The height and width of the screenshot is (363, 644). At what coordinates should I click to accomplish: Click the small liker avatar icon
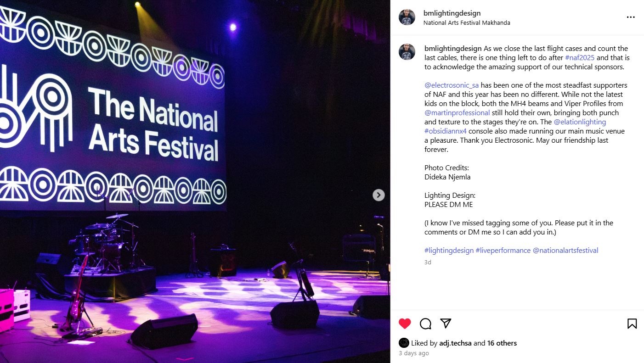tap(404, 343)
